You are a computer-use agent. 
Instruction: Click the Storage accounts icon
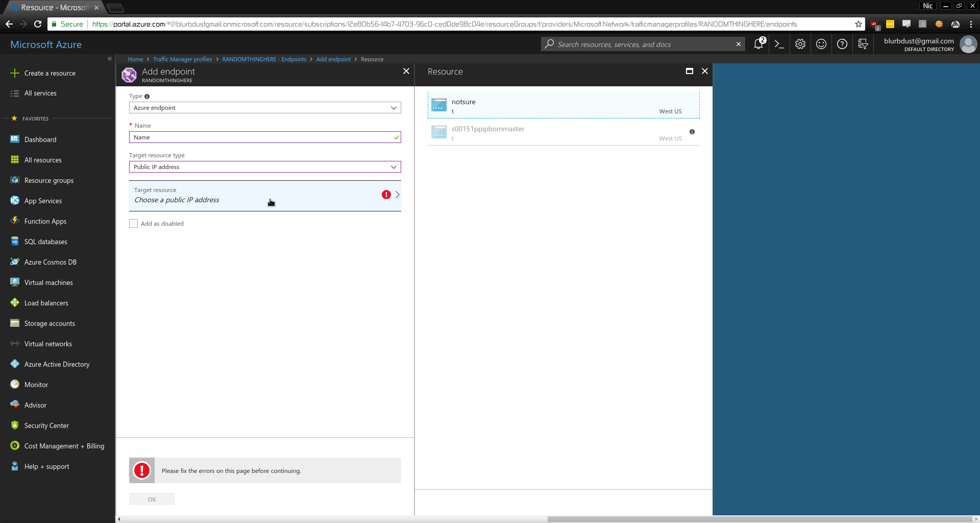(15, 323)
